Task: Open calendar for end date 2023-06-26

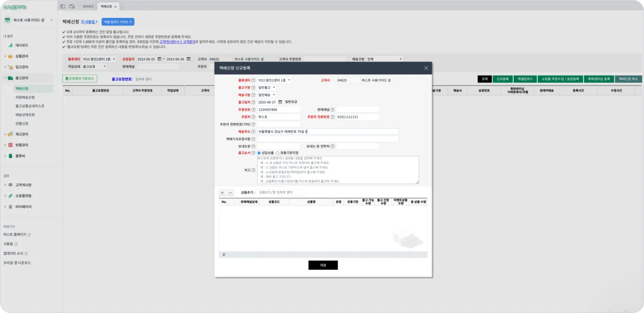Action: tap(188, 59)
